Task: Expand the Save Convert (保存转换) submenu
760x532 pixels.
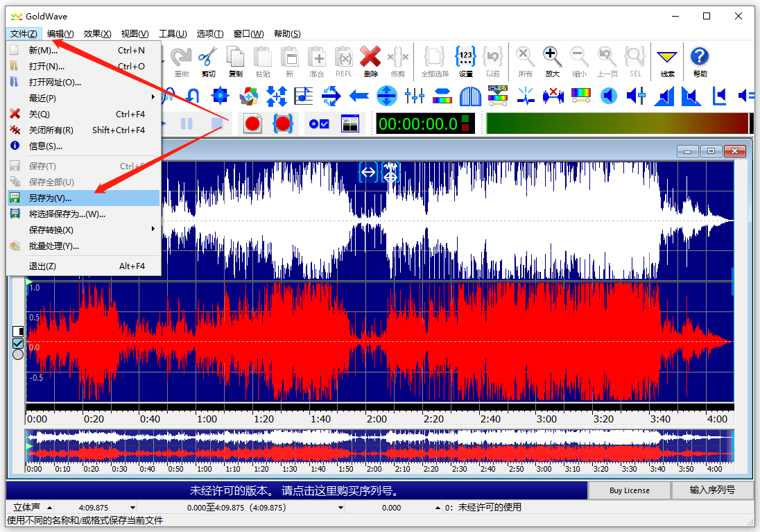Action: tap(85, 230)
